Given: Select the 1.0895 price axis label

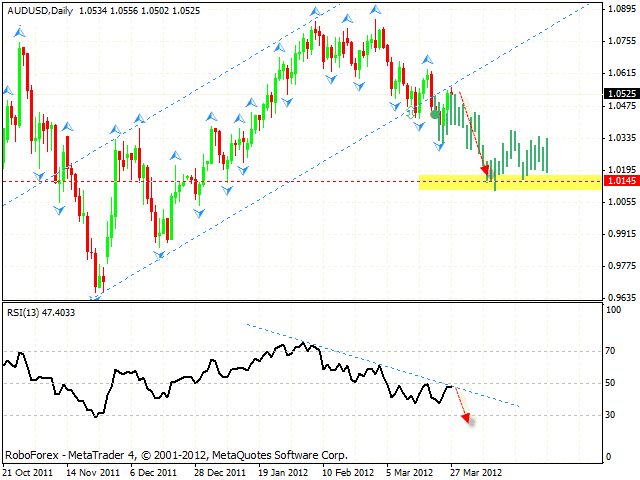Looking at the screenshot, I should 620,9.
